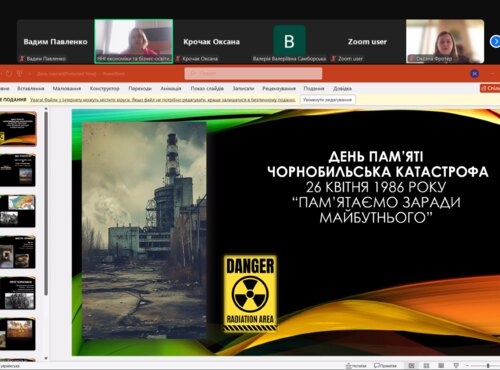Click the present-from-beginning icon in the quick access toolbar

[20, 73]
